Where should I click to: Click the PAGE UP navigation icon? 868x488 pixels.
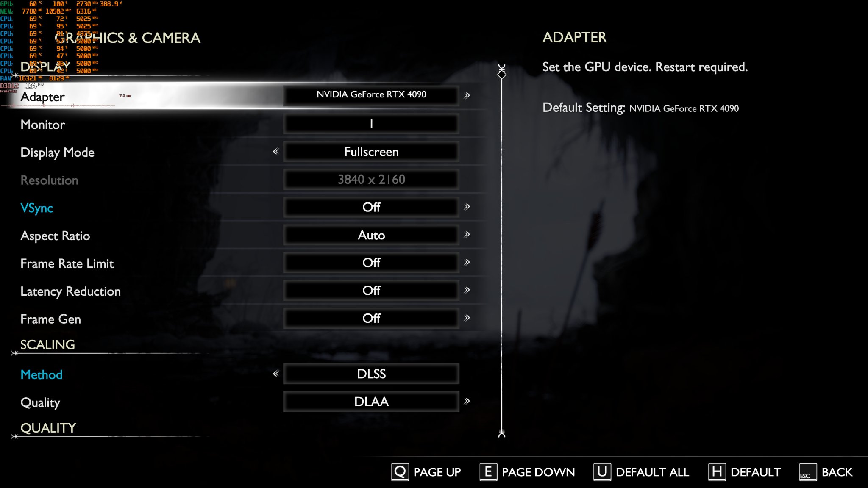coord(398,471)
